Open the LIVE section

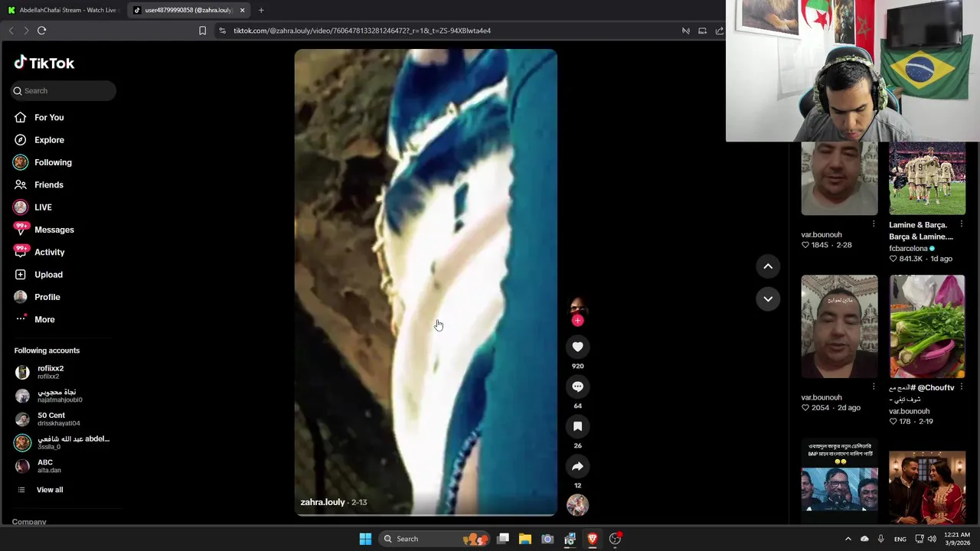[x=43, y=207]
